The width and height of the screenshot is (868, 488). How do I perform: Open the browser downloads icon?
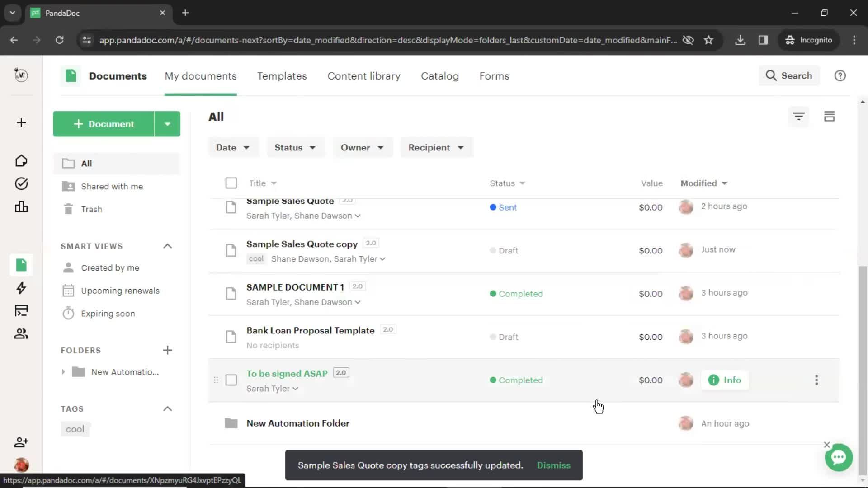(x=740, y=40)
